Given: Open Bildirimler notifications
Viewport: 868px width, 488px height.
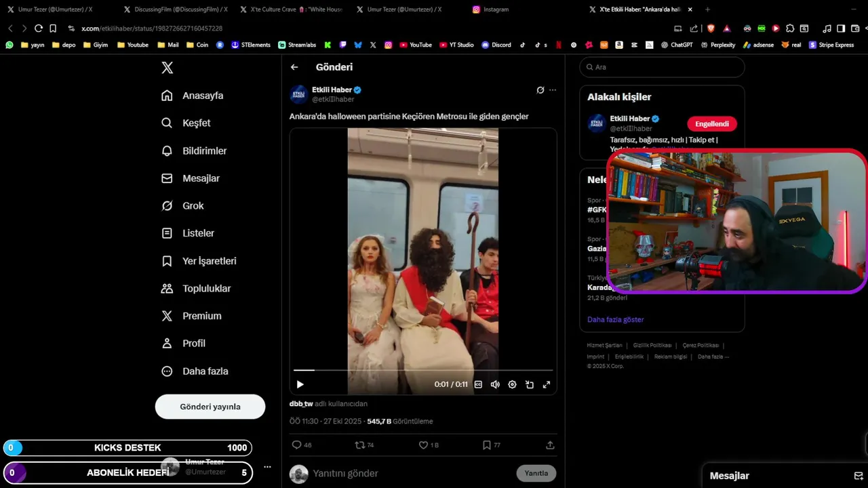Looking at the screenshot, I should point(194,150).
